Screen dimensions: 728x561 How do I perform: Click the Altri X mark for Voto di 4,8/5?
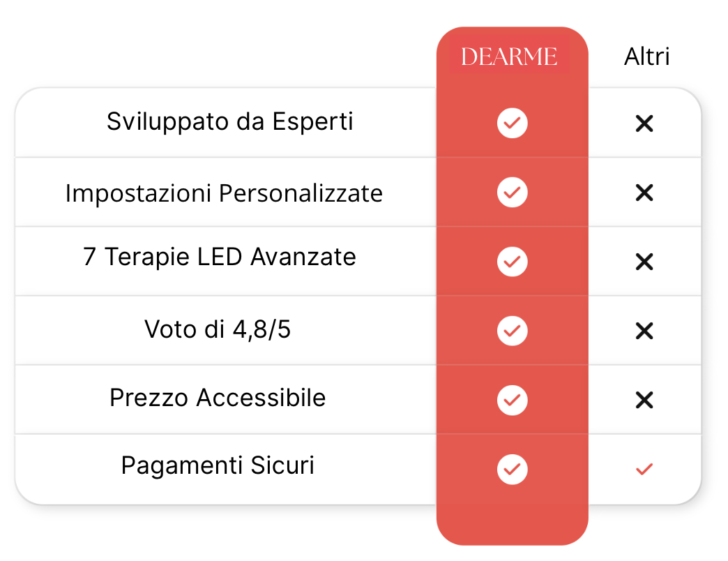coord(644,331)
